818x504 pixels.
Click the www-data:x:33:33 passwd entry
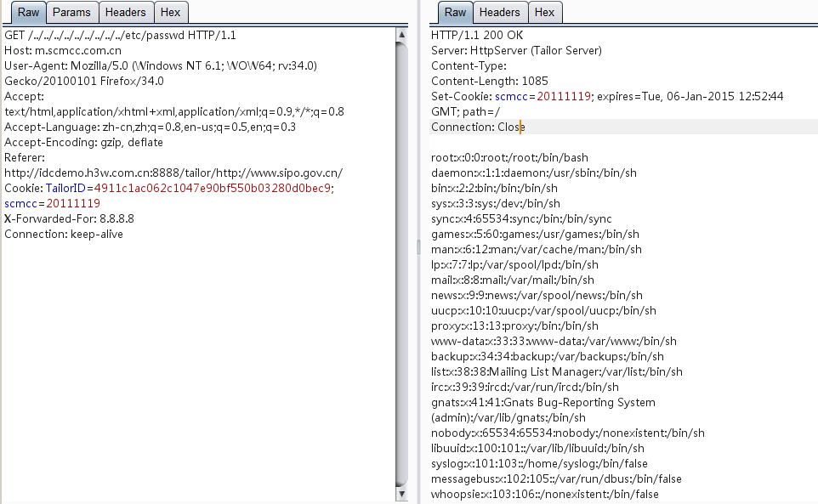pos(554,342)
